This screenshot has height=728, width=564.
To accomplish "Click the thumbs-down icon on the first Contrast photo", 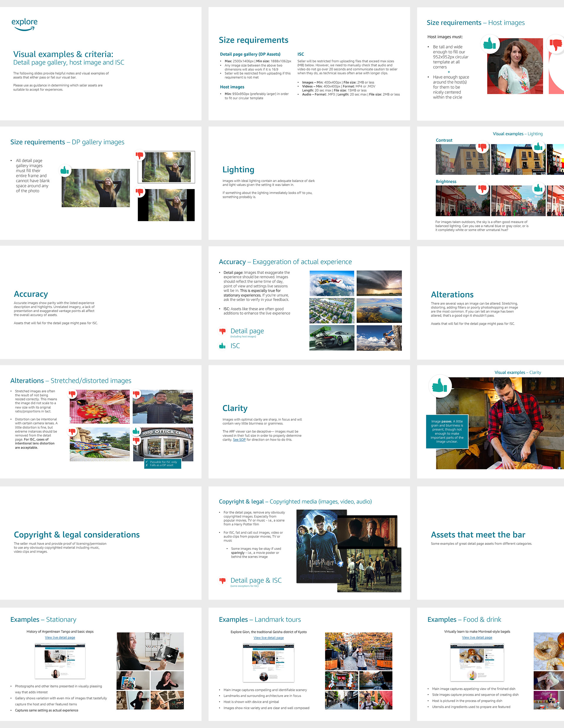I will [482, 147].
